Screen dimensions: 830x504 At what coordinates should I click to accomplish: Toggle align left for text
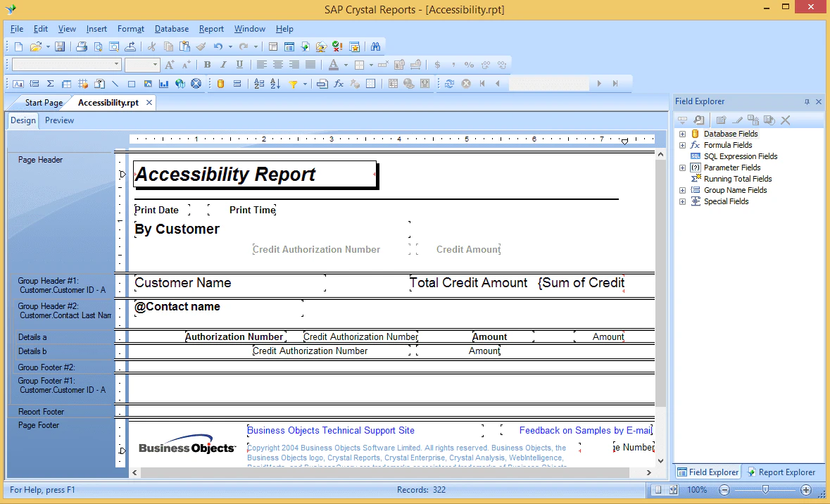tap(261, 65)
